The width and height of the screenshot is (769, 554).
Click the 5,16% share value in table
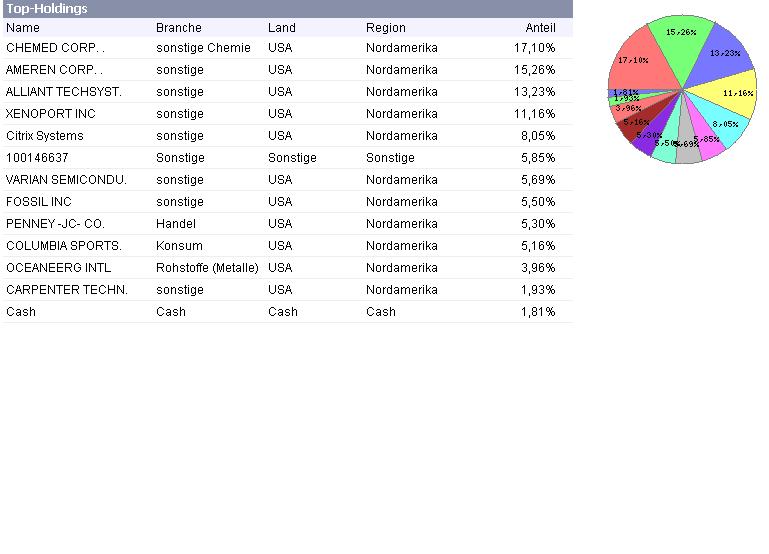pyautogui.click(x=538, y=246)
